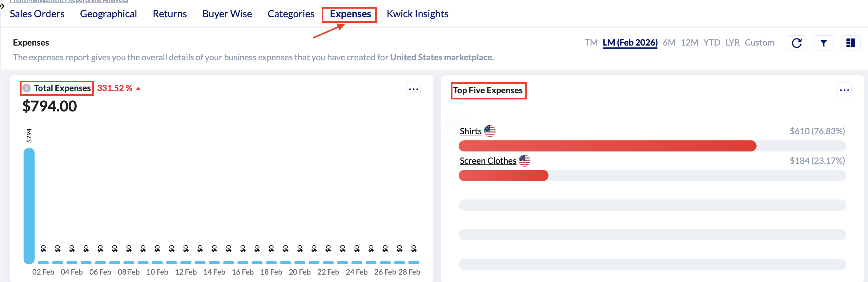Viewport: 868px width, 282px height.
Task: Pick the Custom date range option
Action: pos(759,43)
